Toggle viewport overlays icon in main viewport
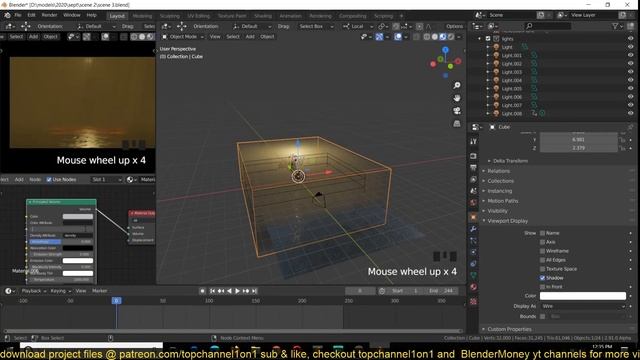 [x=398, y=37]
